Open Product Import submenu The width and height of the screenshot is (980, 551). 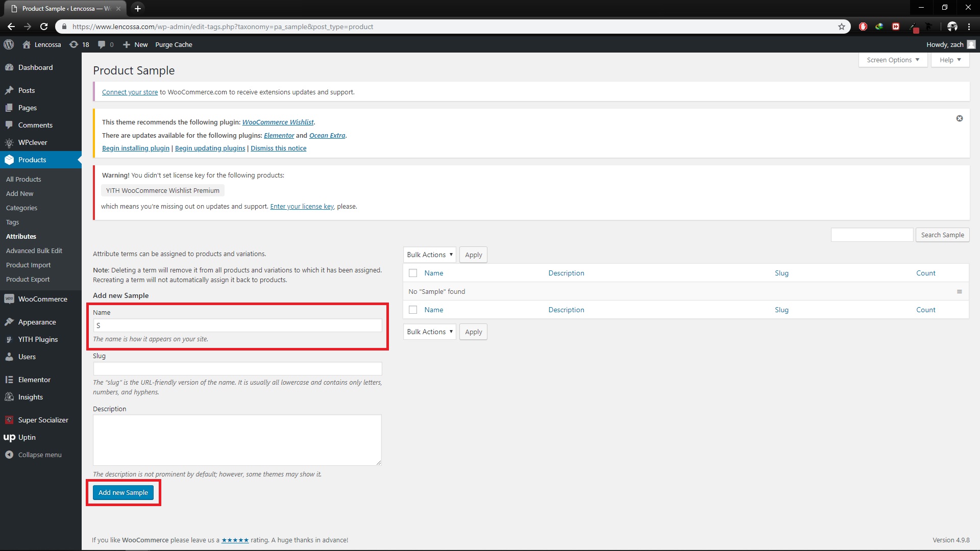(x=29, y=265)
